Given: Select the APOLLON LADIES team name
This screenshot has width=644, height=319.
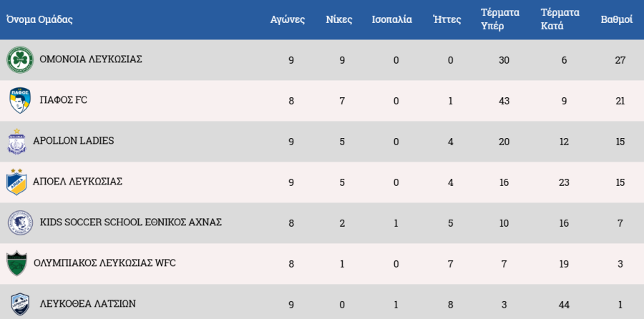Looking at the screenshot, I should [73, 141].
